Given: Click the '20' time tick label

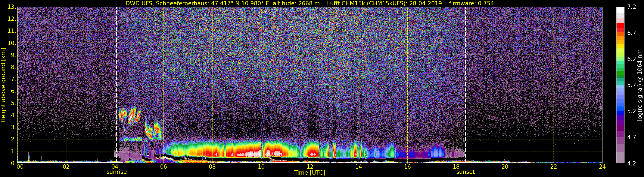Looking at the screenshot, I should point(505,167).
